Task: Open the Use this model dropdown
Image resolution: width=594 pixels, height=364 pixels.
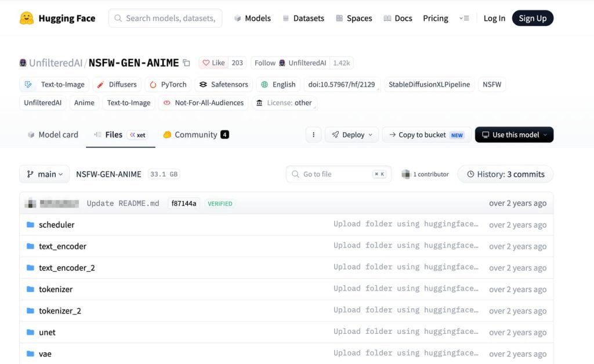Action: [514, 134]
